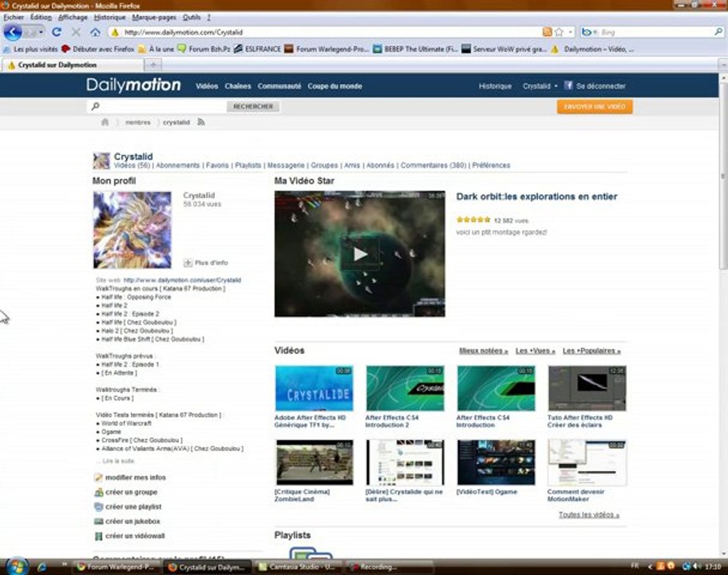
Task: Click the five-star rating of star video
Action: point(473,220)
